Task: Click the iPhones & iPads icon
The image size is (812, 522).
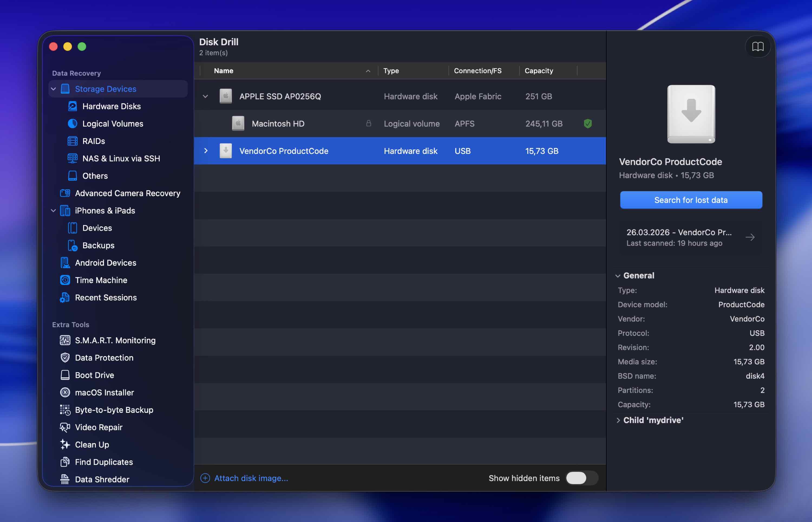Action: click(65, 210)
